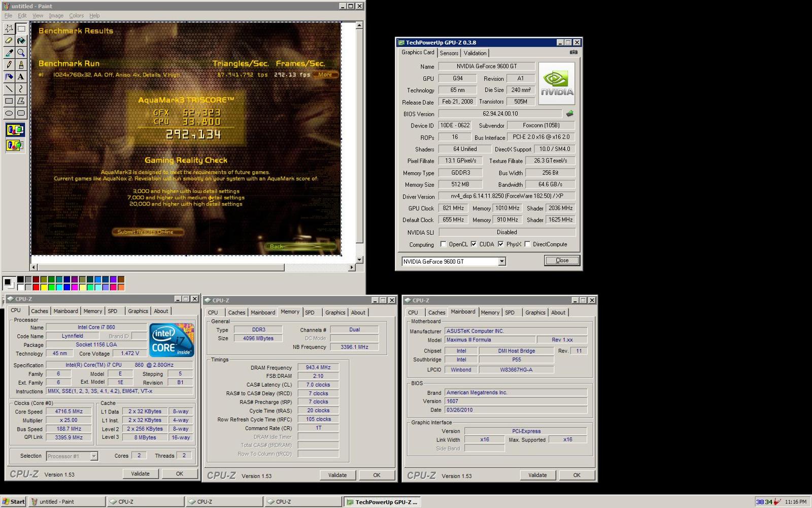The width and height of the screenshot is (812, 508).
Task: Pick the yellow color swatch in Paint
Action: 44,288
